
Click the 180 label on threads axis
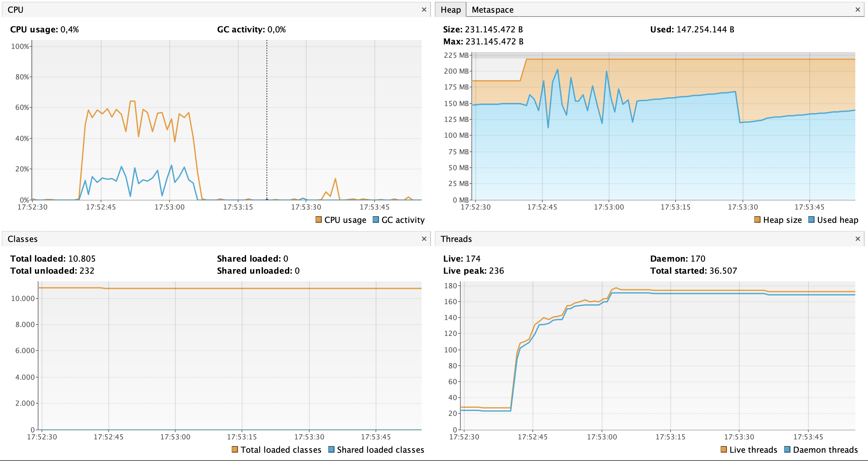tap(451, 286)
